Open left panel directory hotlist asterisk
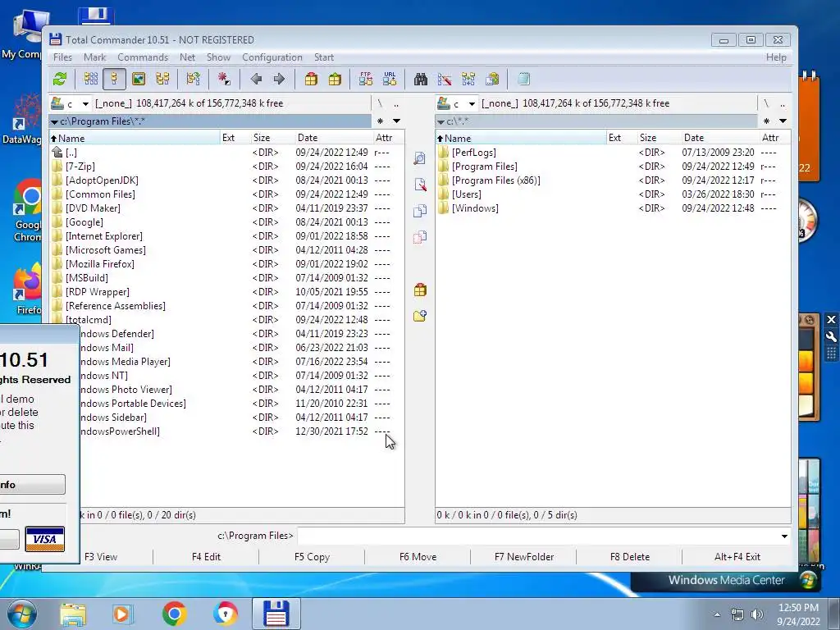This screenshot has width=840, height=630. pos(381,121)
